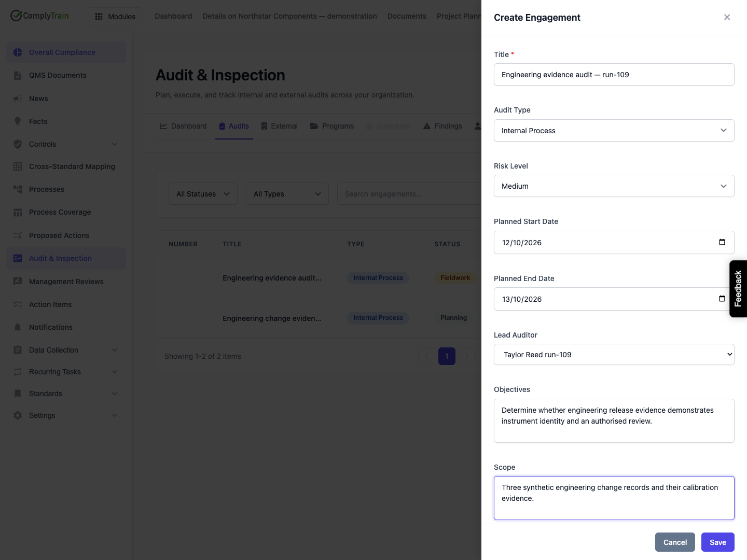Expand the Recurring Tasks sidebar section
747x560 pixels.
(115, 372)
